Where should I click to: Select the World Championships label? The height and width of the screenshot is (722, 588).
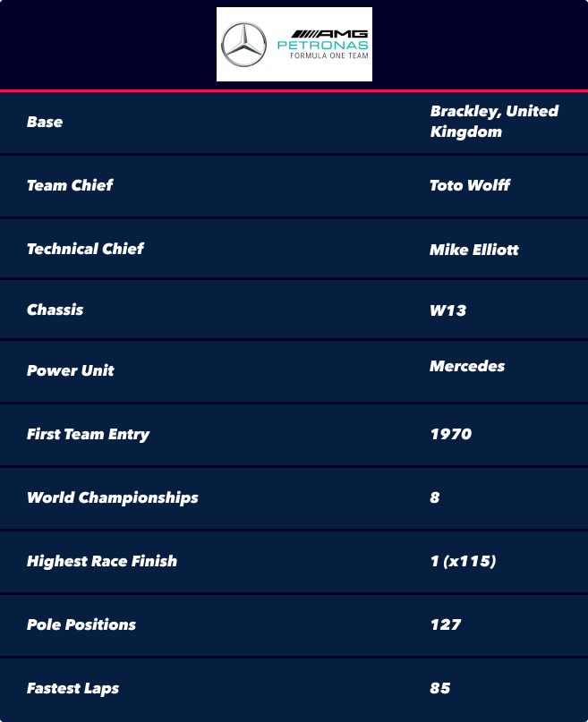pos(113,497)
